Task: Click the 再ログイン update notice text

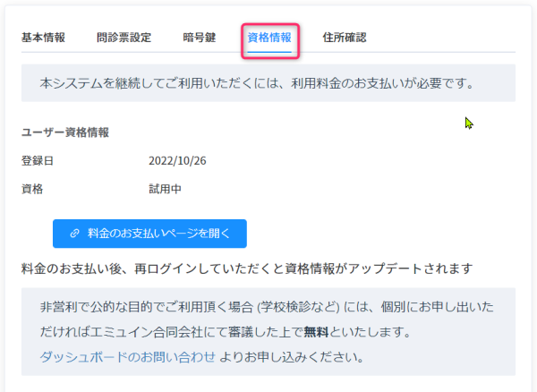Action: (247, 268)
